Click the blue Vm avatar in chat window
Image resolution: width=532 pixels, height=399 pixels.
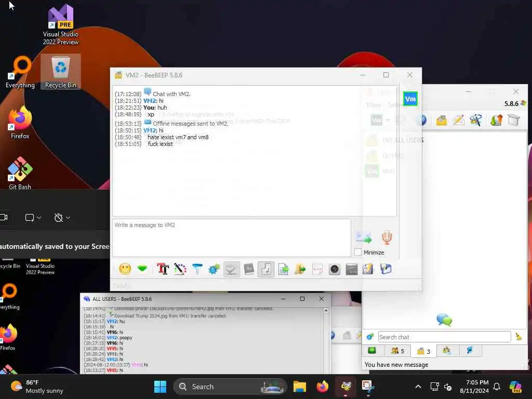coord(410,99)
